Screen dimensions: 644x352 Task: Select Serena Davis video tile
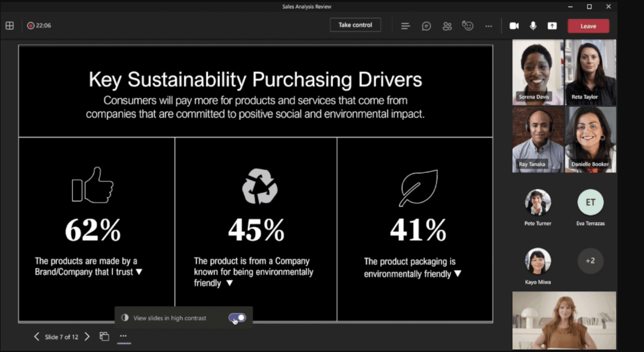(x=538, y=72)
